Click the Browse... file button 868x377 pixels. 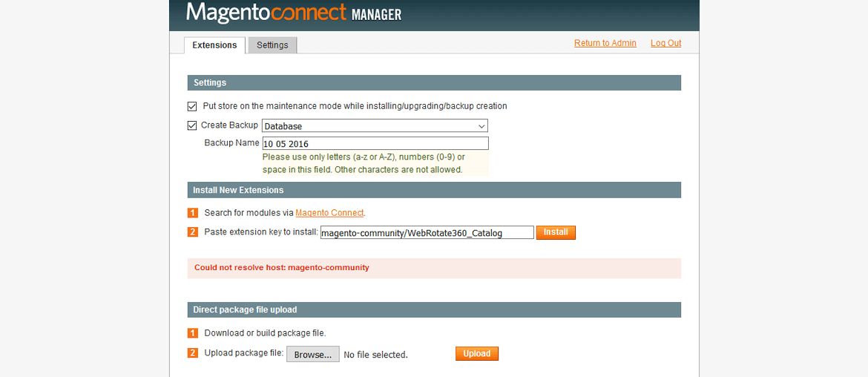313,354
